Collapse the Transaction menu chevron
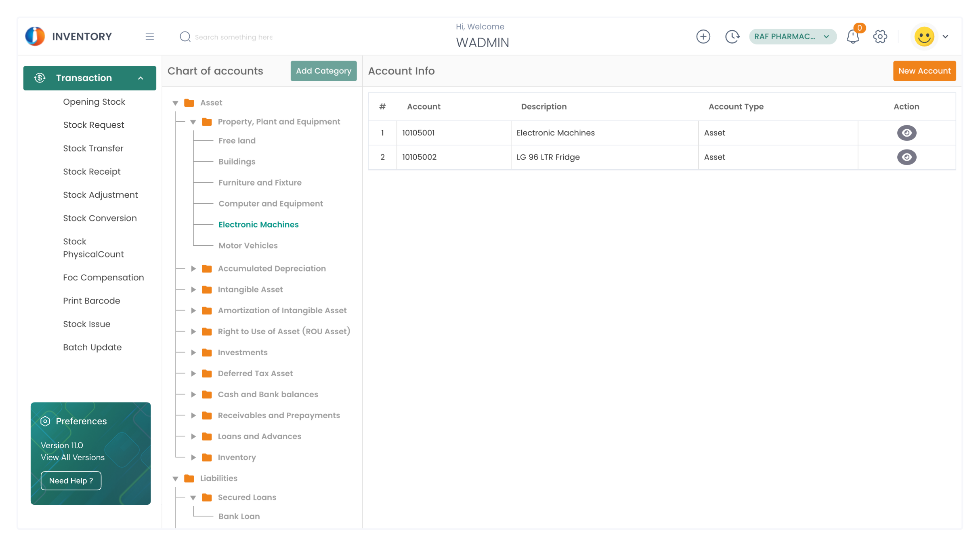This screenshot has height=546, width=980. (x=141, y=78)
